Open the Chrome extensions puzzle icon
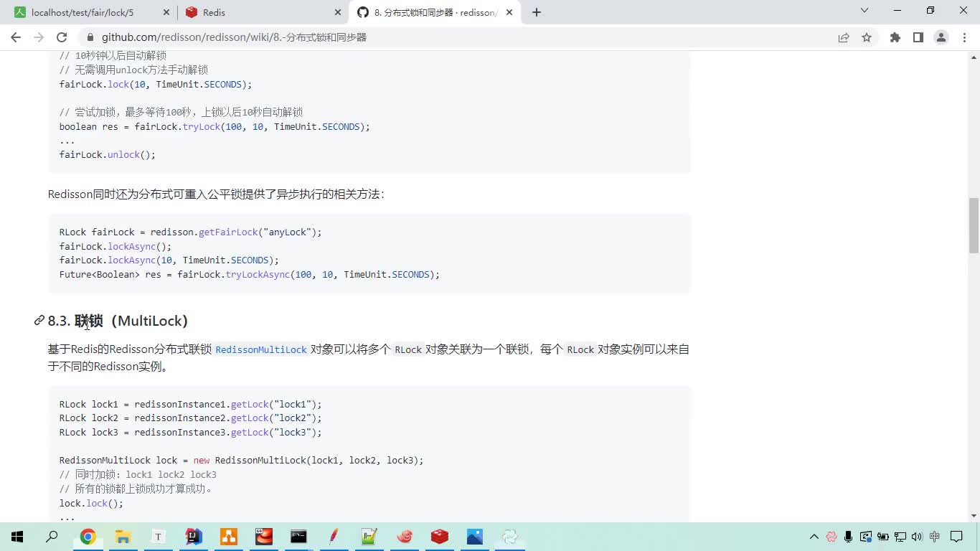Viewport: 980px width, 551px height. pos(895,37)
